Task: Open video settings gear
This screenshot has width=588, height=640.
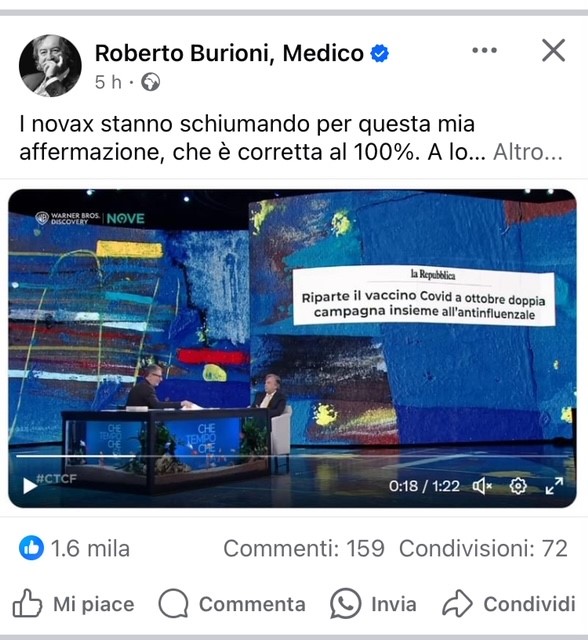Action: pos(518,486)
